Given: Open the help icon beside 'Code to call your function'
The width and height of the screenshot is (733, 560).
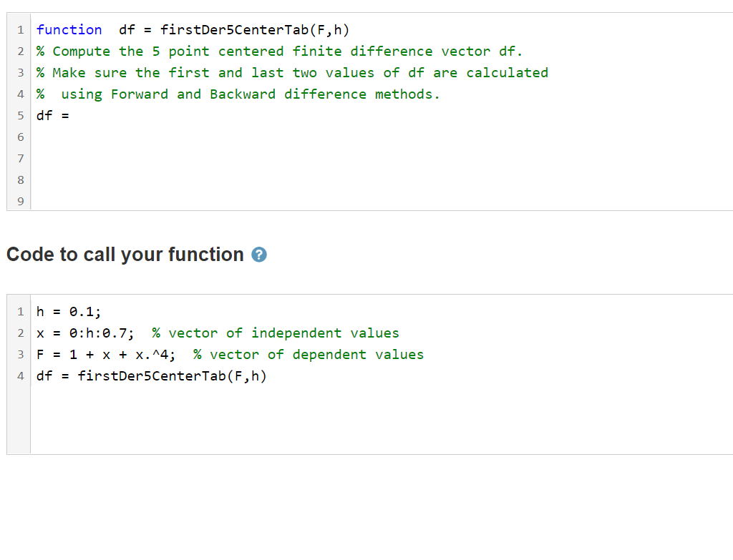Looking at the screenshot, I should (x=259, y=255).
